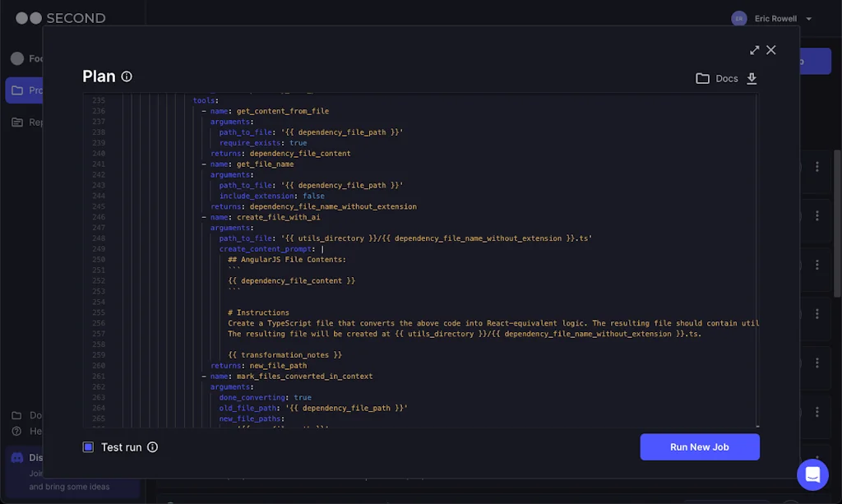Click the info icon next to Plan

(128, 76)
